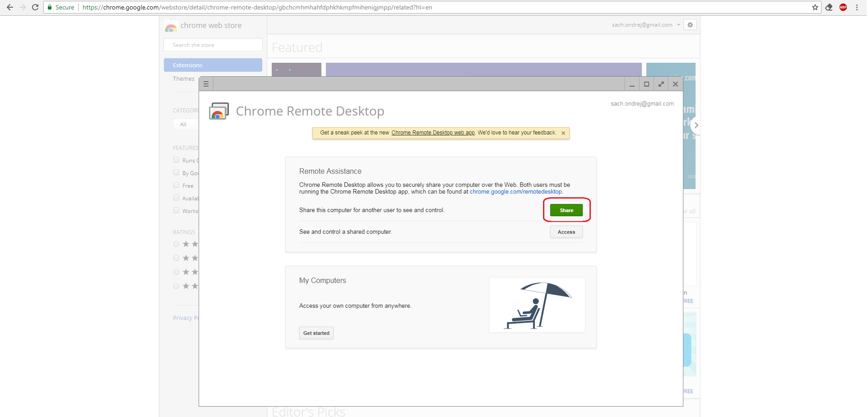Click the Chrome Remote Desktop app icon

click(218, 111)
